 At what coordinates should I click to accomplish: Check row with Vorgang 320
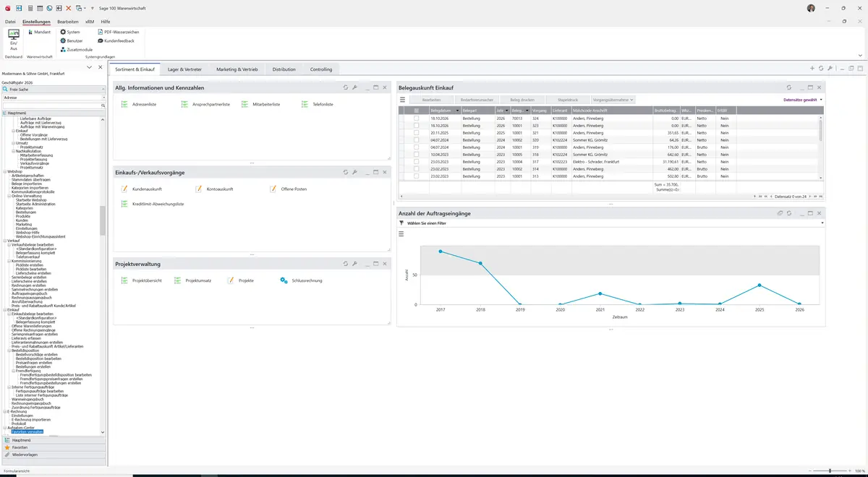click(x=416, y=140)
